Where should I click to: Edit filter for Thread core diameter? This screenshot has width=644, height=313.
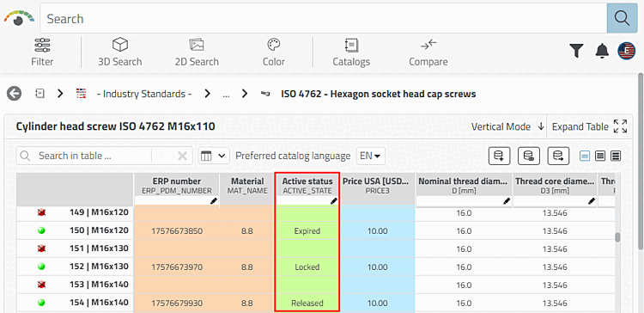(x=592, y=200)
